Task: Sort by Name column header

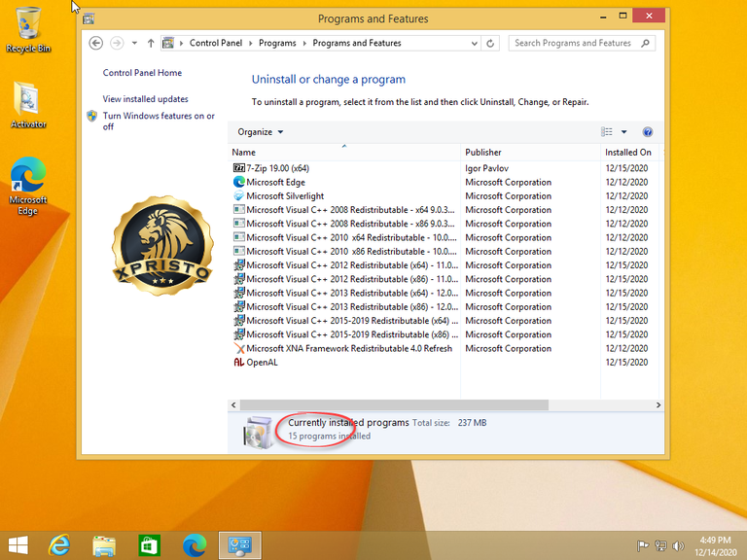Action: point(344,153)
